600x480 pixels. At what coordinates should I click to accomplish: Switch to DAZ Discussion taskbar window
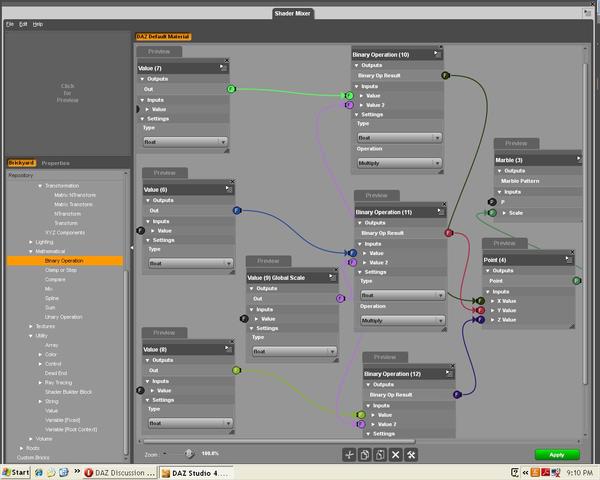coord(119,473)
